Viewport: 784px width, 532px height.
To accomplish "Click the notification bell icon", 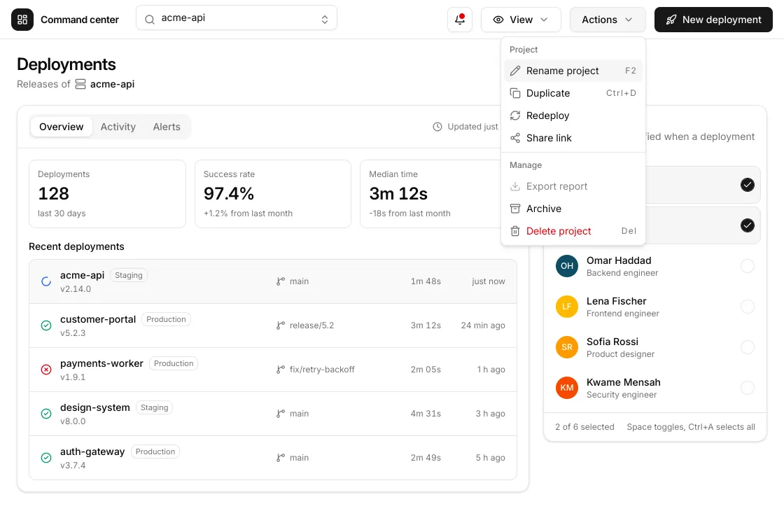I will (x=459, y=20).
